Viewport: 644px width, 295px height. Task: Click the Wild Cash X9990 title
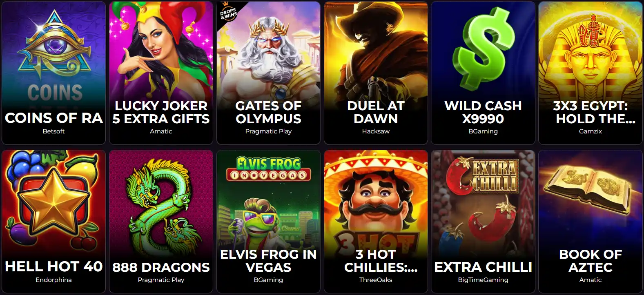coord(483,112)
